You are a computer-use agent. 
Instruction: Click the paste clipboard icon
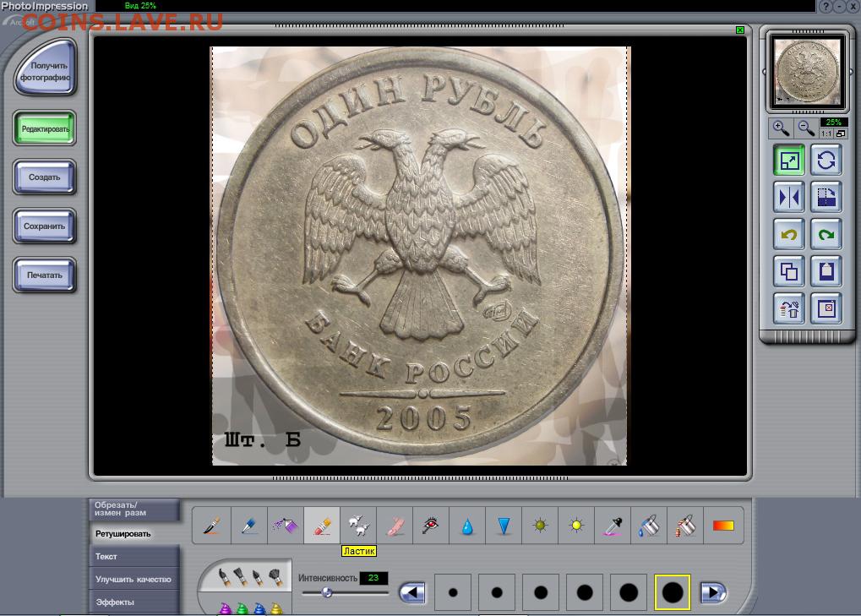point(826,272)
